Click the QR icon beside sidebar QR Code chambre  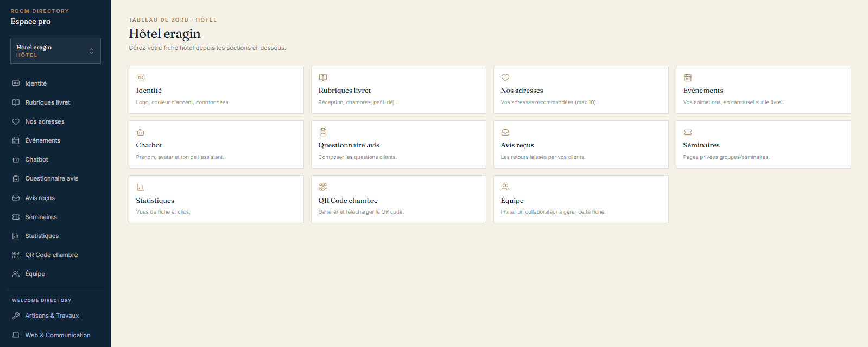coord(16,255)
